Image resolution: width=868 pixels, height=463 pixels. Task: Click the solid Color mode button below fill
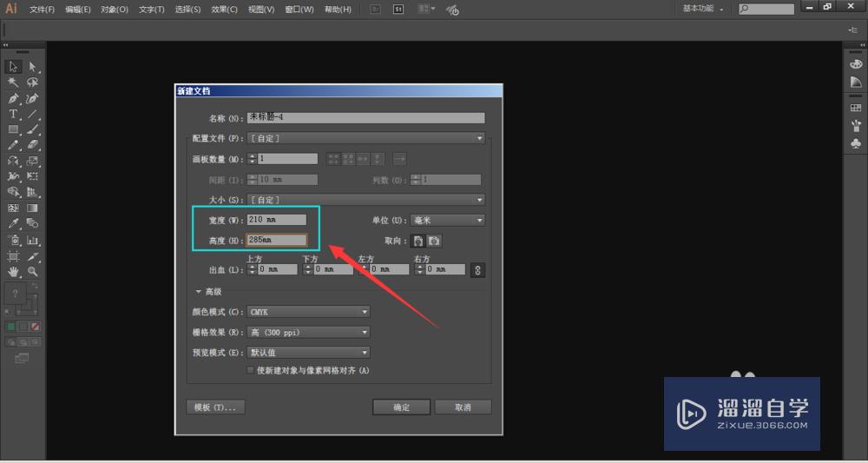point(10,327)
